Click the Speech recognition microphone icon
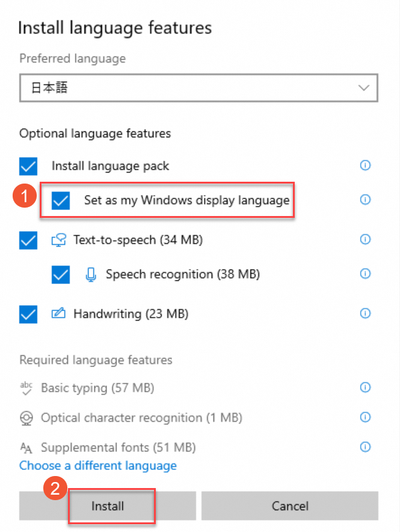 click(x=91, y=274)
